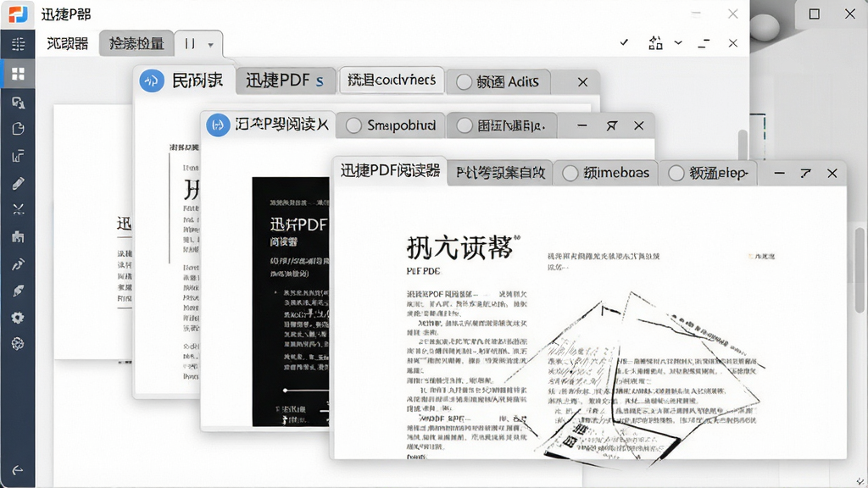Click the feather icon in sidebar

coord(18,291)
